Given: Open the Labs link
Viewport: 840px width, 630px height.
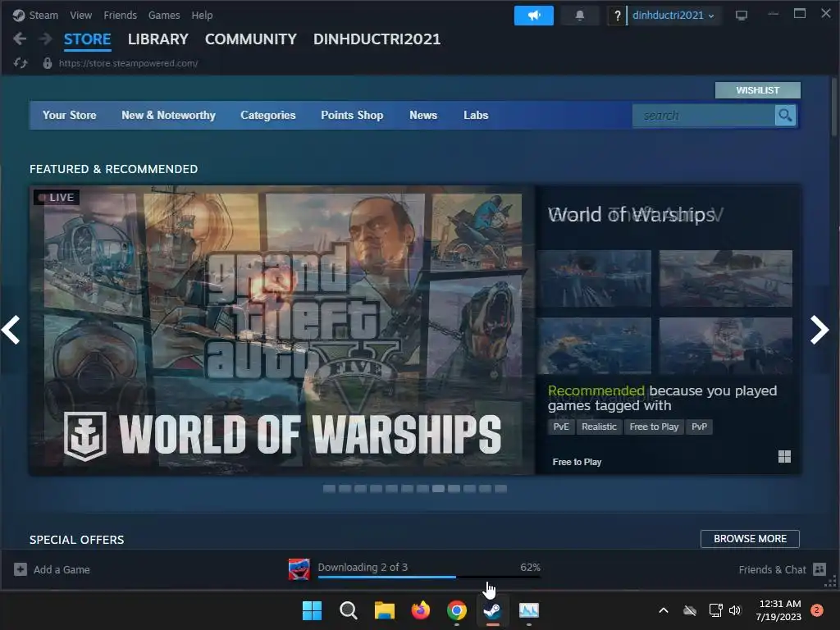Looking at the screenshot, I should [x=476, y=115].
